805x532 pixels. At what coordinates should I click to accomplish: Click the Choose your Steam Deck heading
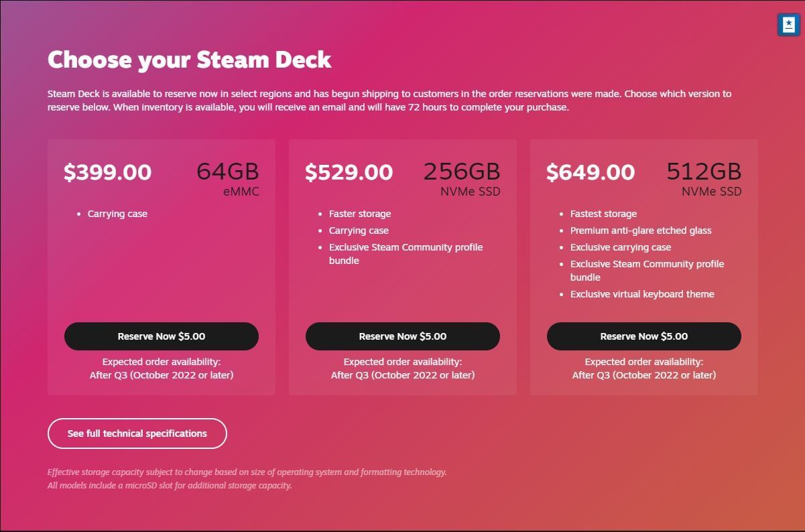(x=189, y=60)
